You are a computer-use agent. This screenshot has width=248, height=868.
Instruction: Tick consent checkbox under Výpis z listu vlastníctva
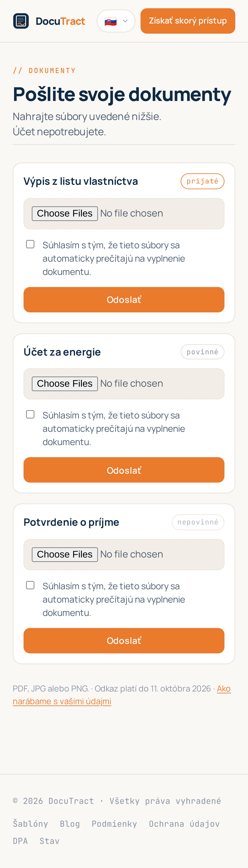30,244
